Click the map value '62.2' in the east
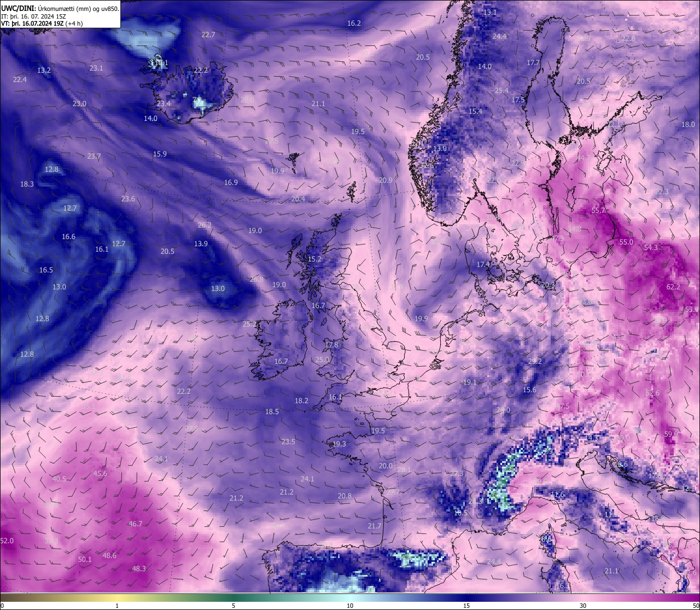The height and width of the screenshot is (610, 700). tap(673, 287)
